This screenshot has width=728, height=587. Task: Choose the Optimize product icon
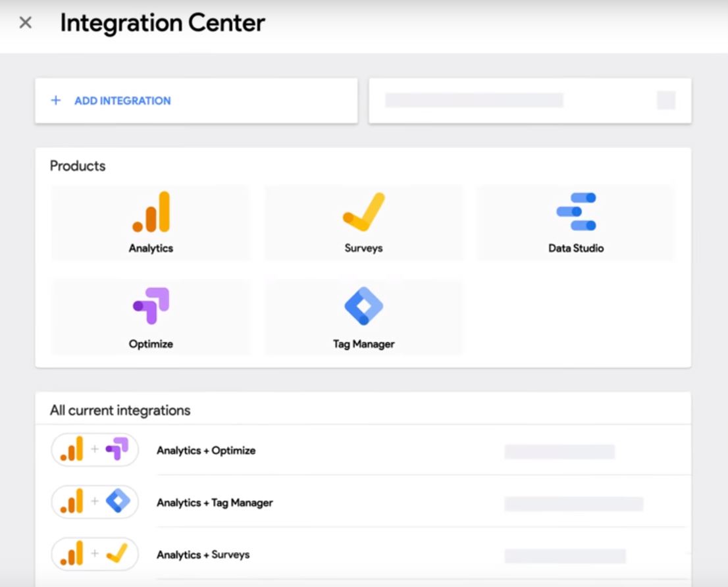[151, 306]
